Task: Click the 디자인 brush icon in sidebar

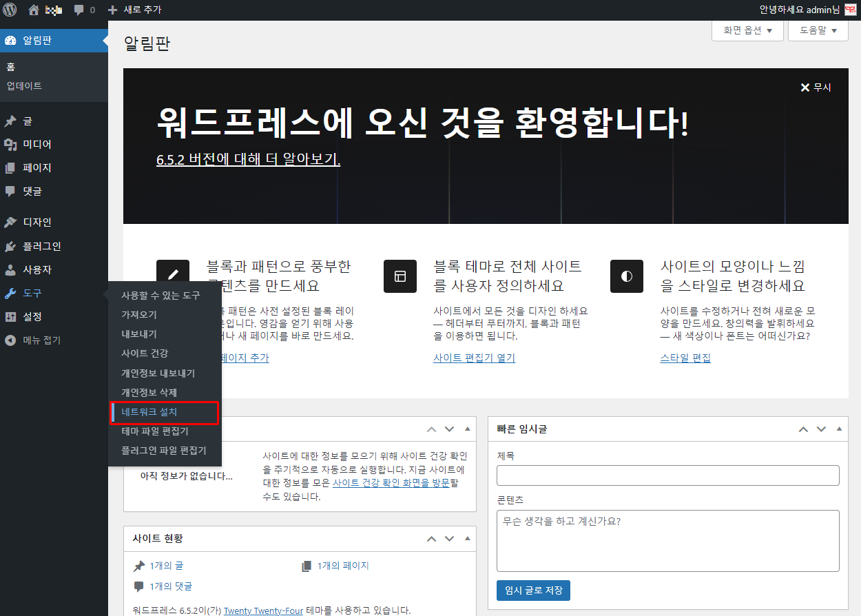Action: click(10, 223)
